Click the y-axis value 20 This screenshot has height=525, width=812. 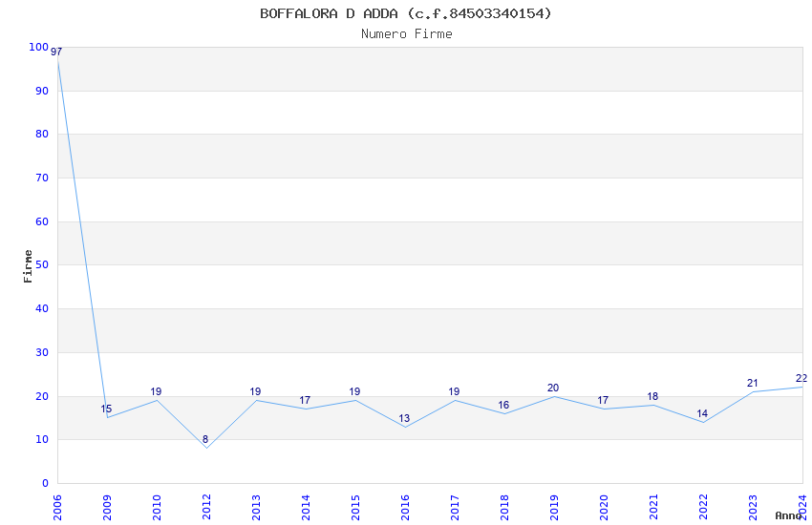point(42,397)
